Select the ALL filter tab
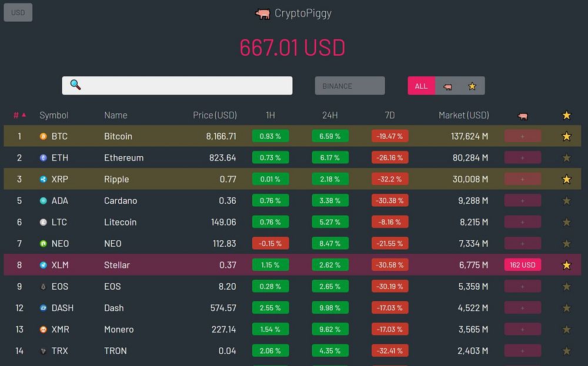The image size is (588, 366). click(x=421, y=86)
